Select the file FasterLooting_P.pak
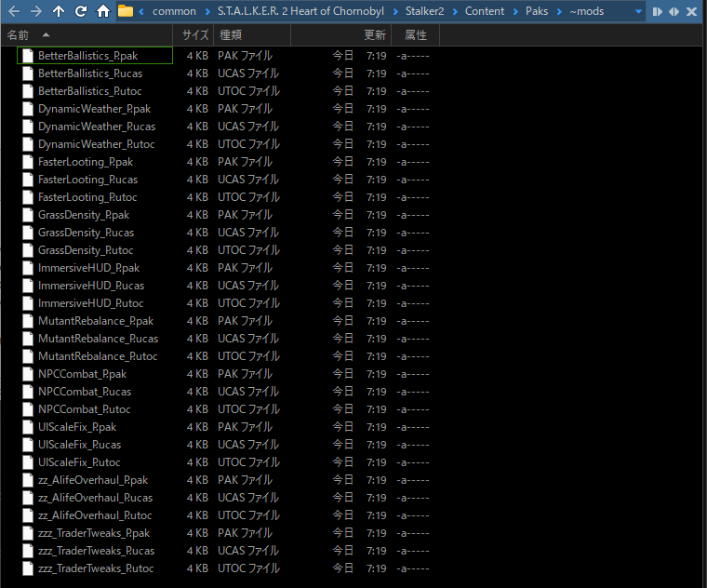 point(86,162)
